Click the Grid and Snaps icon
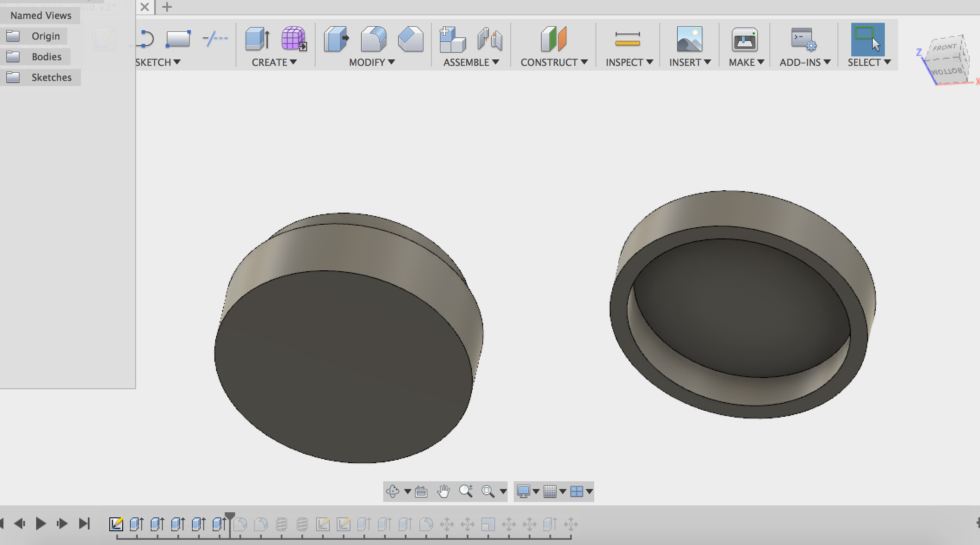Viewport: 980px width, 545px height. tap(550, 491)
